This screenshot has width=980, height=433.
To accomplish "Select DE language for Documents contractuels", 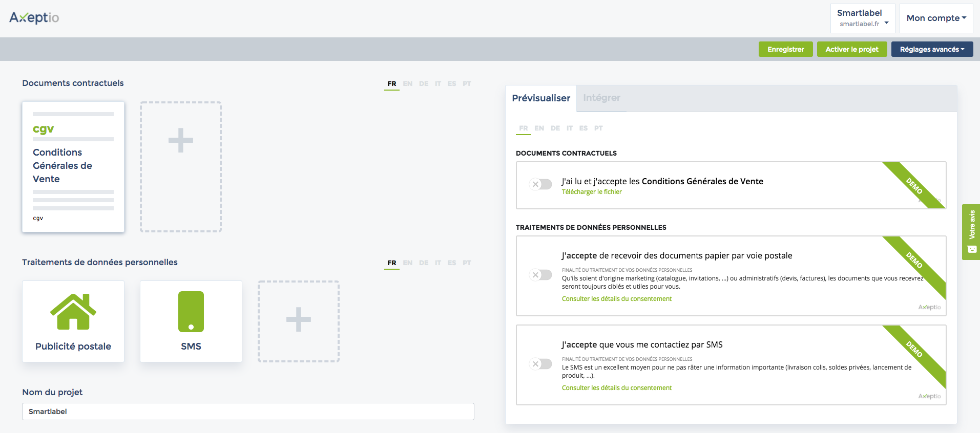I will click(424, 84).
